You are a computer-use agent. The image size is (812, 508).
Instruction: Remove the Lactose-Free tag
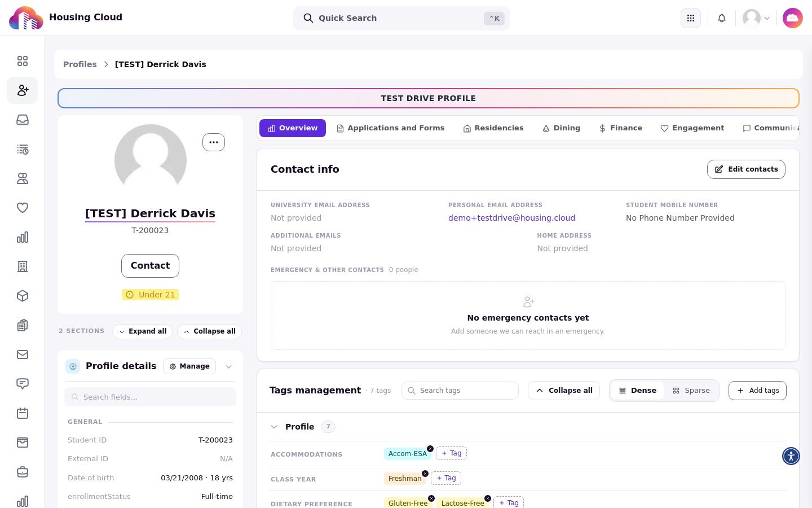(x=488, y=498)
